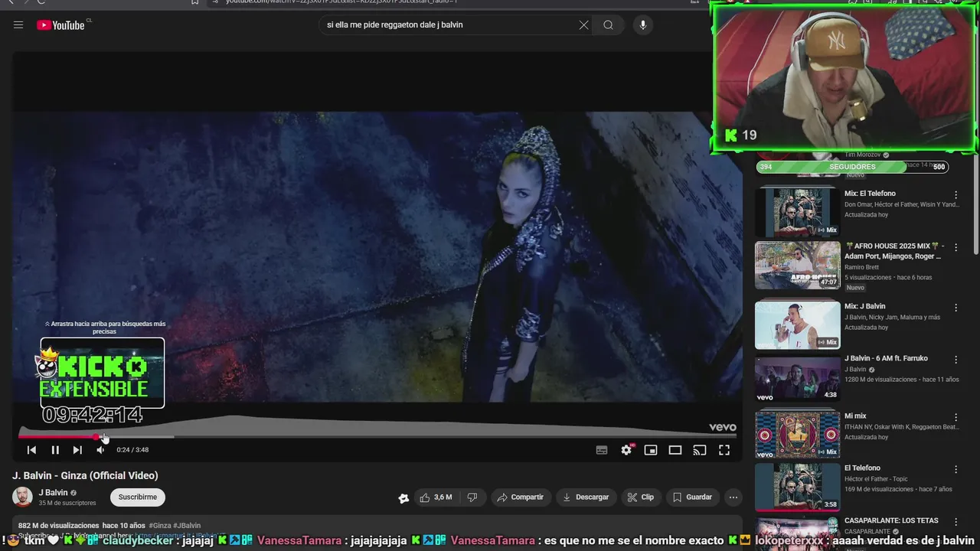Click the vevo watermark on player
980x551 pixels.
(x=722, y=428)
